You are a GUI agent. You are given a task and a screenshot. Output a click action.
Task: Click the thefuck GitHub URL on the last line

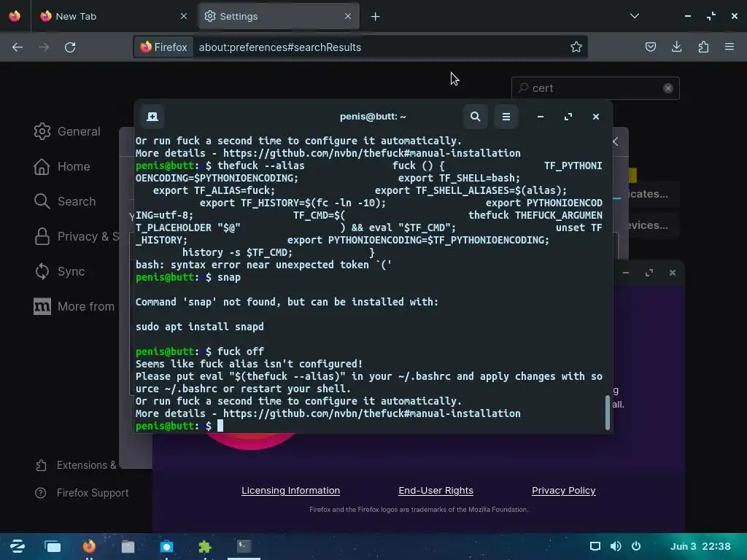click(371, 413)
